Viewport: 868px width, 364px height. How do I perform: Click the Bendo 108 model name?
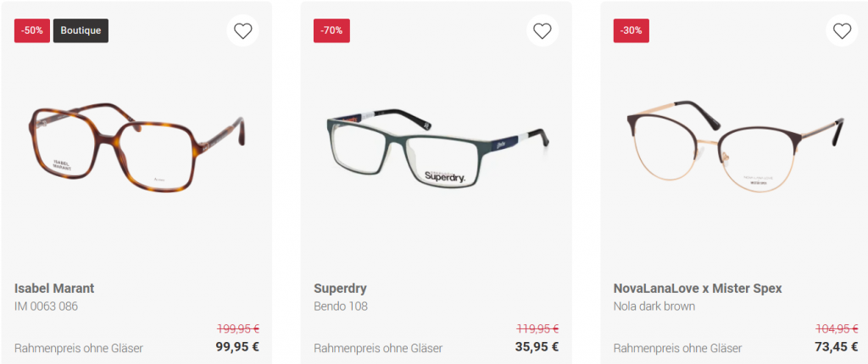[x=341, y=306]
